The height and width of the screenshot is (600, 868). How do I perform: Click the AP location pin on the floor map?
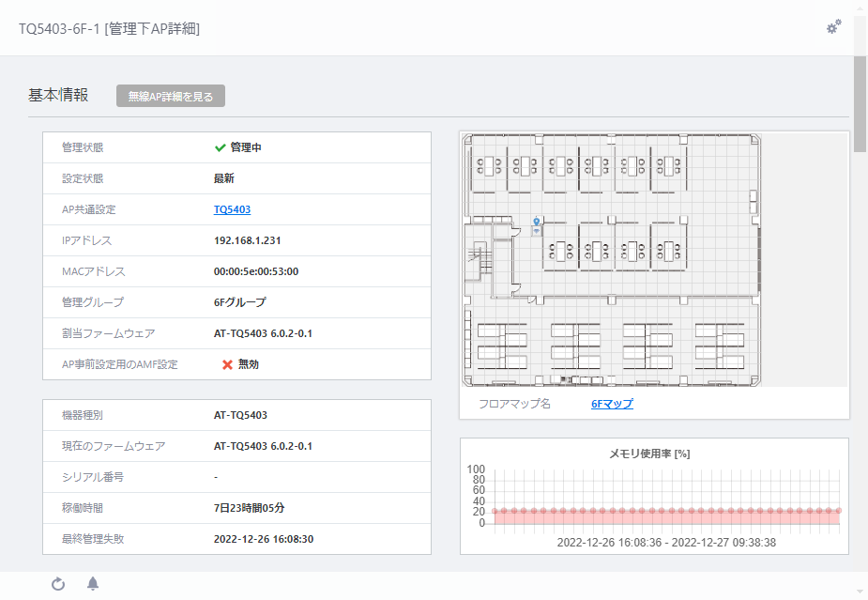click(x=536, y=223)
